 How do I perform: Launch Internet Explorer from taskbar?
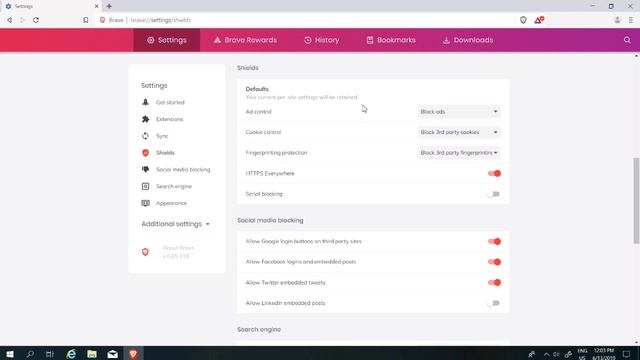(71, 353)
